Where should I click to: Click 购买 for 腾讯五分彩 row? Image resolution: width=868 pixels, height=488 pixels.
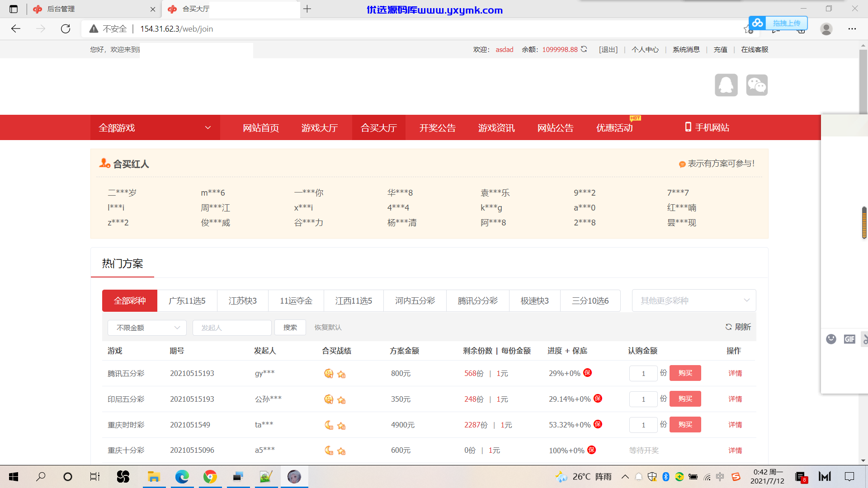pos(685,373)
